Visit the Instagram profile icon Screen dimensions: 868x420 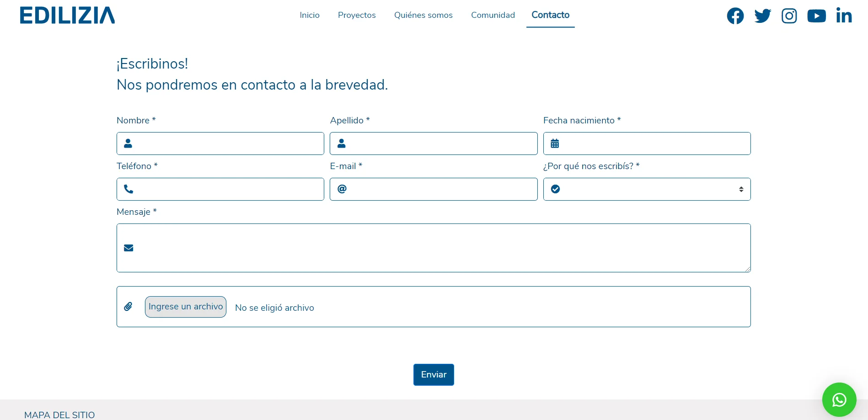tap(789, 16)
